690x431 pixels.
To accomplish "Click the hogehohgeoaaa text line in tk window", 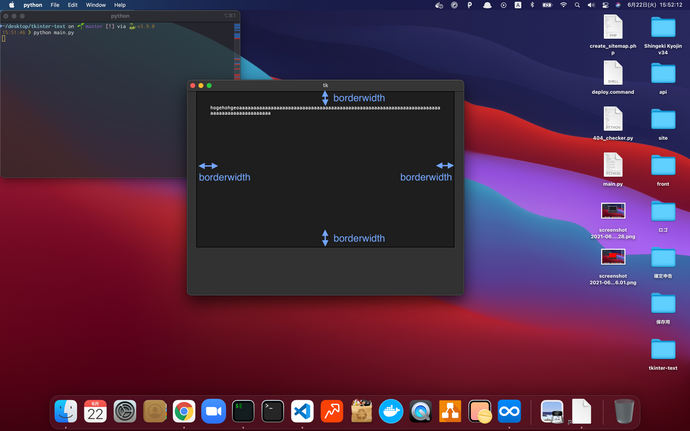I will pos(325,108).
